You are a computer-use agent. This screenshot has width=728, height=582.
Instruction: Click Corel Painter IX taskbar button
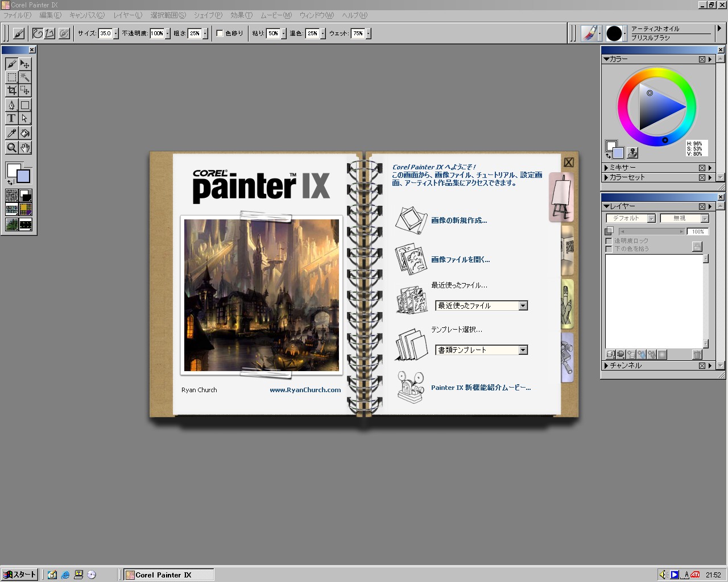point(169,575)
